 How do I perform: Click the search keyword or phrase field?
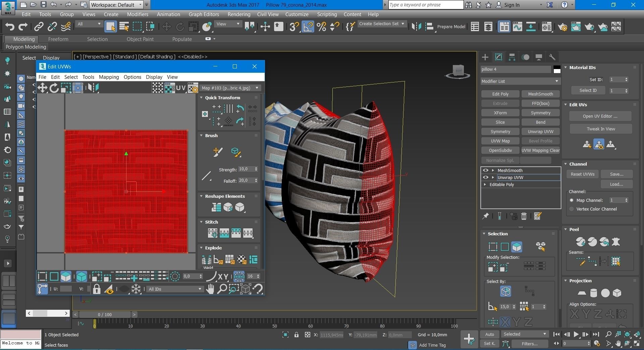pyautogui.click(x=426, y=5)
